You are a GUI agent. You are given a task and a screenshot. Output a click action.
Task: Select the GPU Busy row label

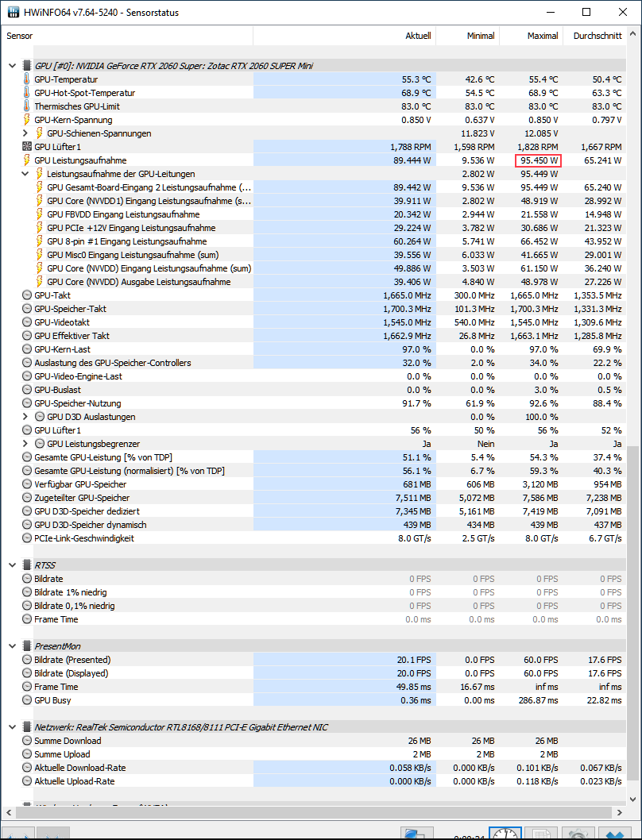pyautogui.click(x=52, y=700)
